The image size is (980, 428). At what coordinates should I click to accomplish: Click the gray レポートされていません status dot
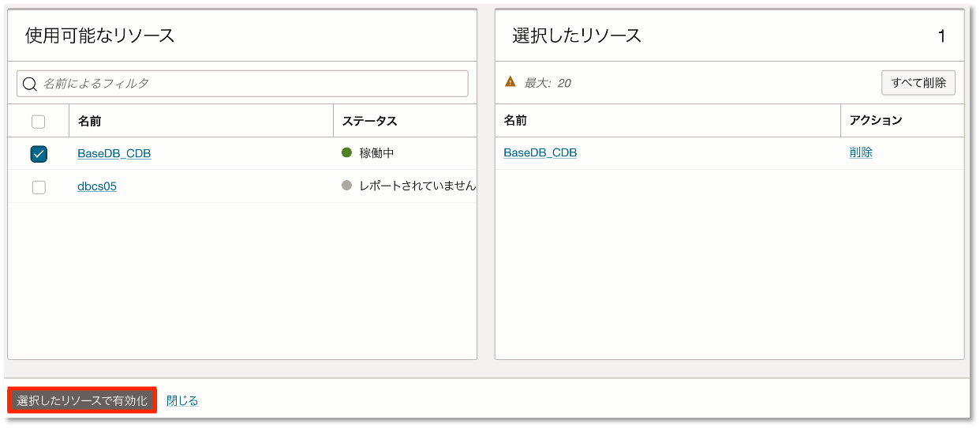(346, 186)
